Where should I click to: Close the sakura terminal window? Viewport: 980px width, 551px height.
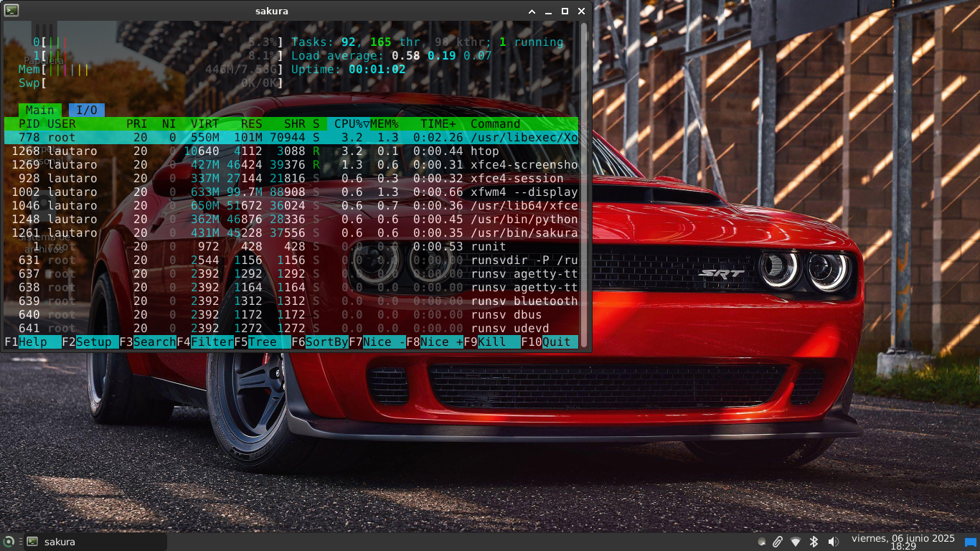(x=581, y=11)
